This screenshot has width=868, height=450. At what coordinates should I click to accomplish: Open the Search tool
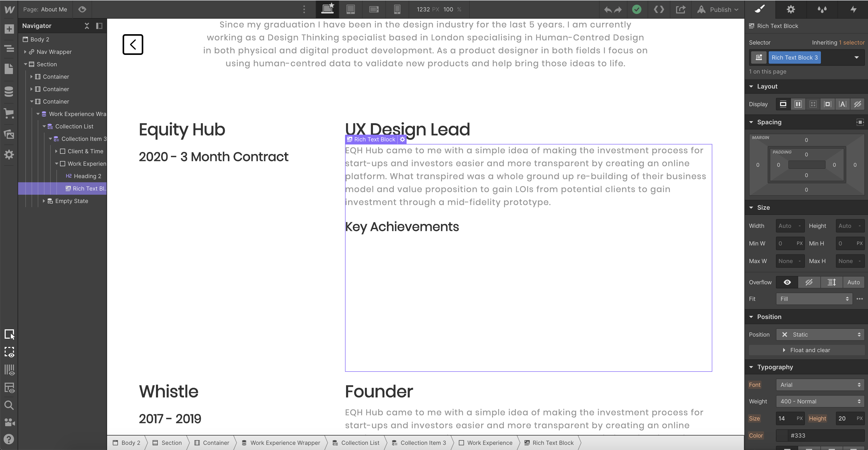coord(9,405)
